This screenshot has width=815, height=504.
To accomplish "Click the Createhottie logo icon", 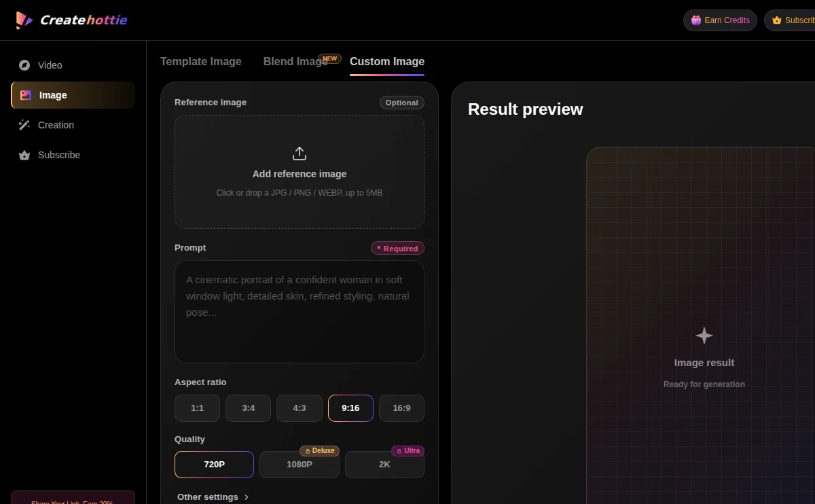I will click(x=24, y=20).
